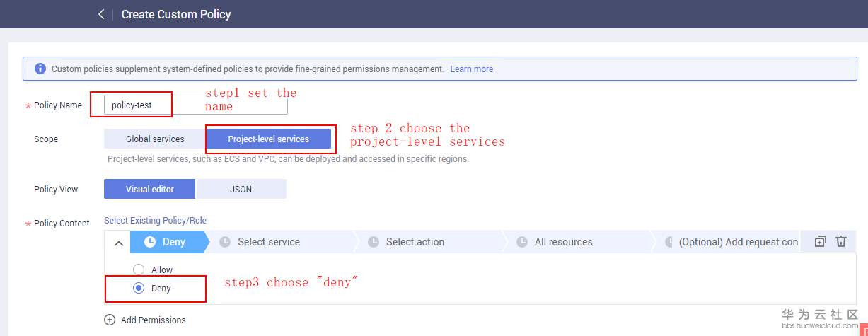Select the Allow radio button

click(139, 270)
